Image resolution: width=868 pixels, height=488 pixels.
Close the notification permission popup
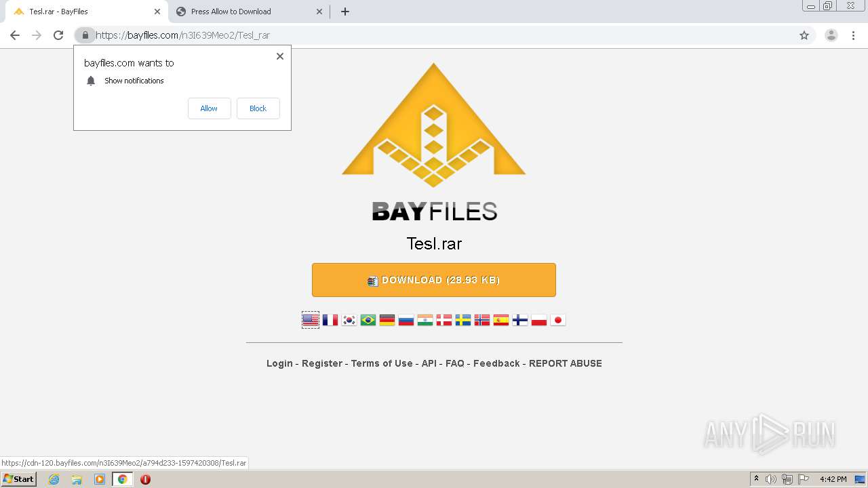[x=280, y=56]
